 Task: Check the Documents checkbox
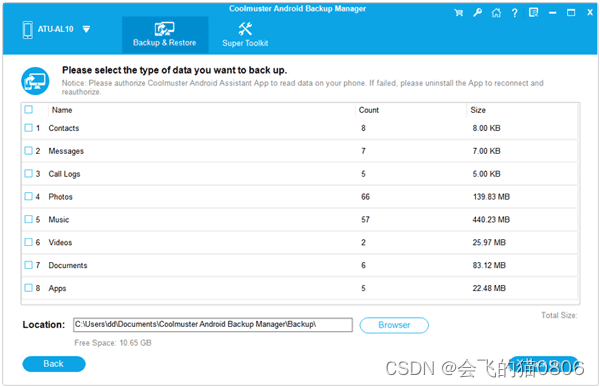[x=29, y=265]
